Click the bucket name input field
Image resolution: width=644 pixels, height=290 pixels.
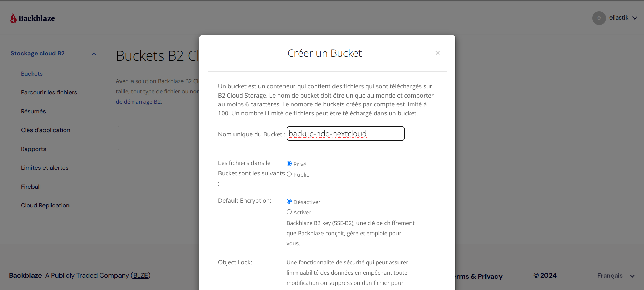345,134
